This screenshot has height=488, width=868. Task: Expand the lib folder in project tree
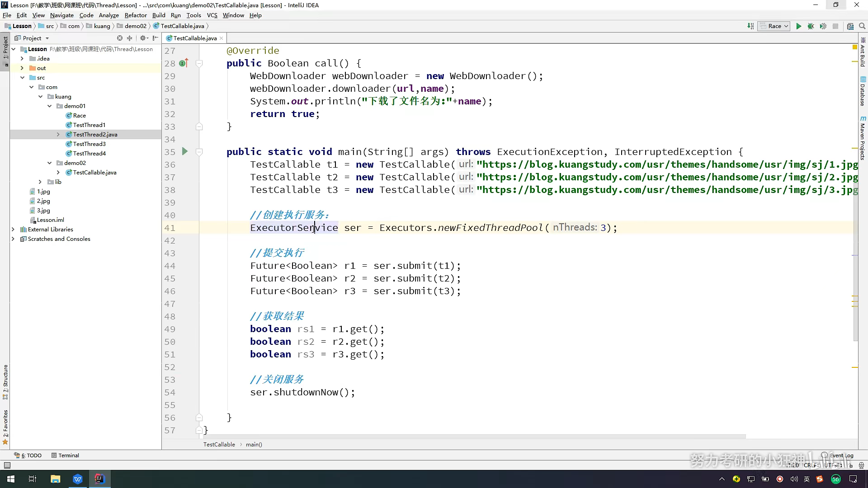40,182
